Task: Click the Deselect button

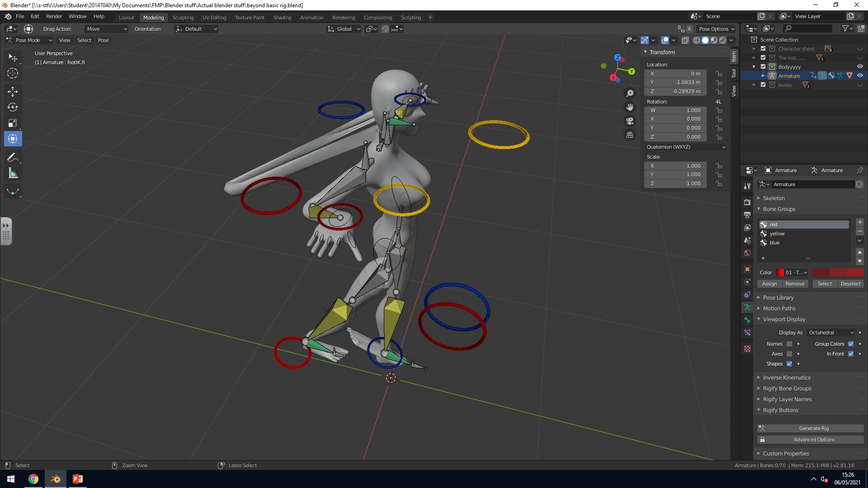Action: [850, 284]
